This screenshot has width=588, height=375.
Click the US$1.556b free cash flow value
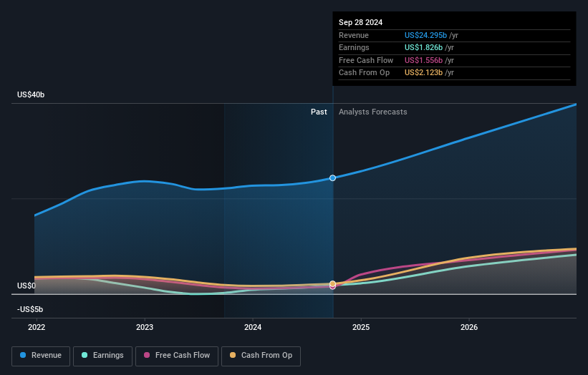tap(423, 60)
